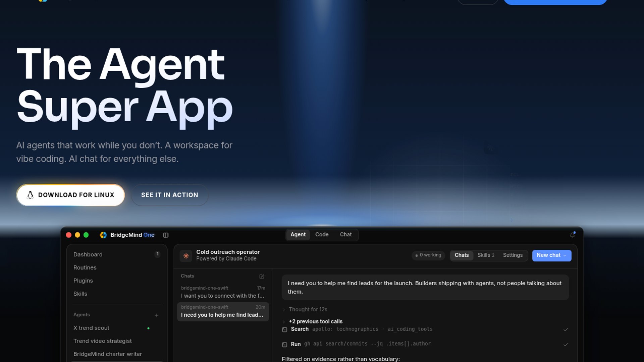
Task: Click the Dashboard count badge 1
Action: [x=157, y=254]
